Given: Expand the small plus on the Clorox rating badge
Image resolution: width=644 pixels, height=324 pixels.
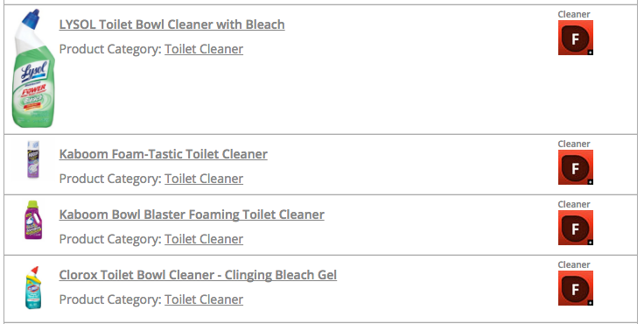Looking at the screenshot, I should [591, 303].
